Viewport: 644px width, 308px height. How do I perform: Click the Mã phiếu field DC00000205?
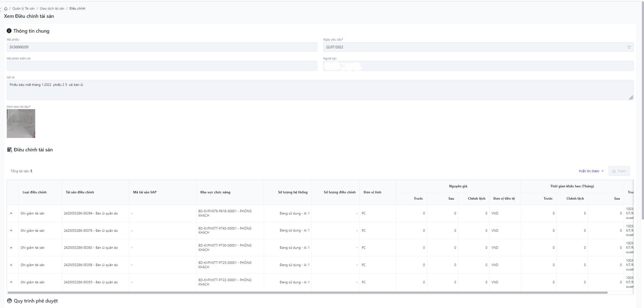click(x=162, y=47)
